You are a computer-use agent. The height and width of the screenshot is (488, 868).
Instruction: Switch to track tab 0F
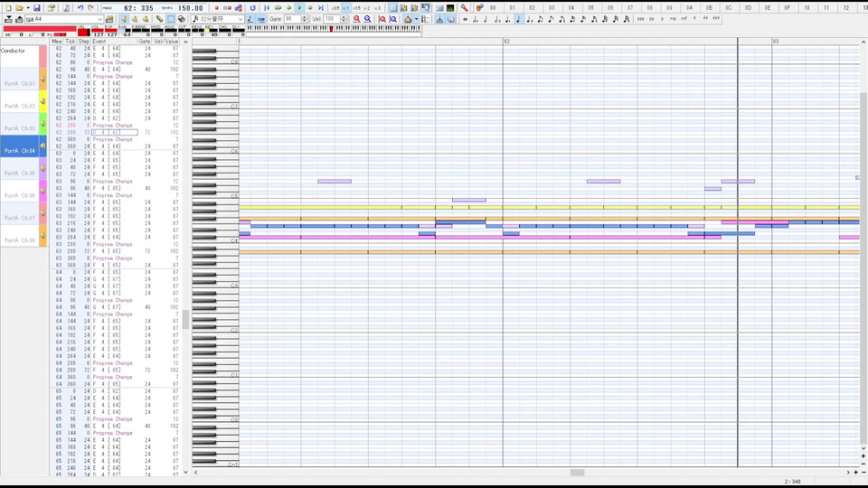coord(788,8)
